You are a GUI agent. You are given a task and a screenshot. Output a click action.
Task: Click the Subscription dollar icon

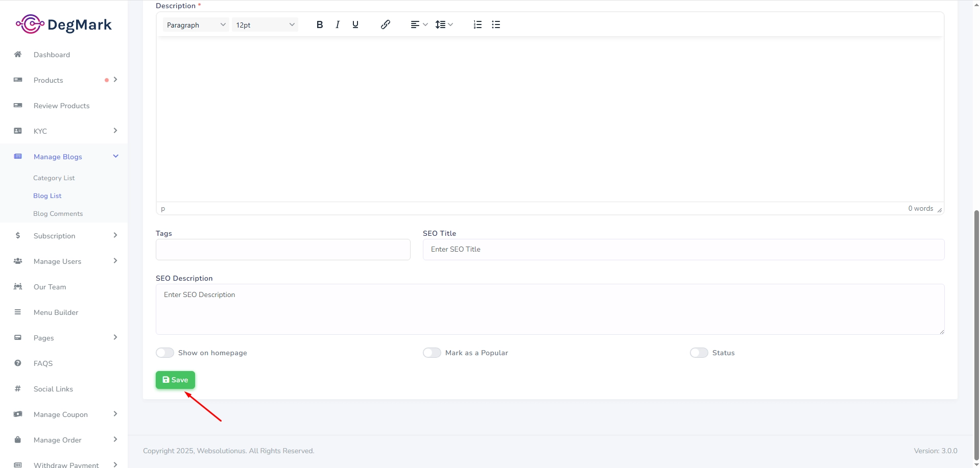click(18, 235)
